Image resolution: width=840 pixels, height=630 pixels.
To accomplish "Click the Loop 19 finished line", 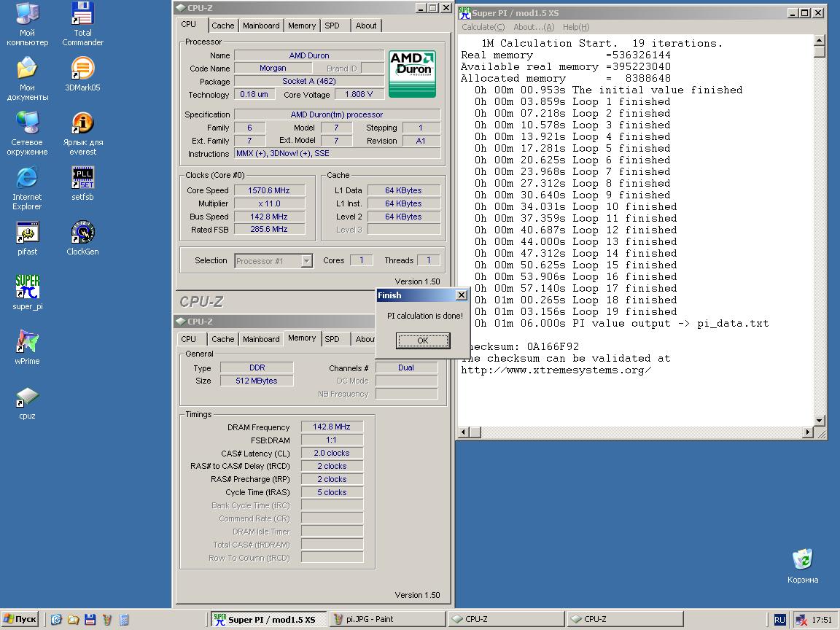I will coord(575,312).
